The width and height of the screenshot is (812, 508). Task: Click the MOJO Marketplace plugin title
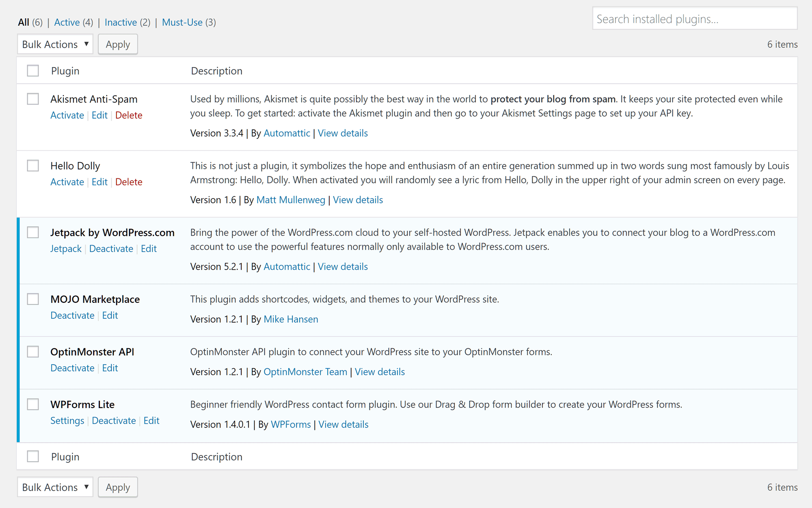pos(95,299)
